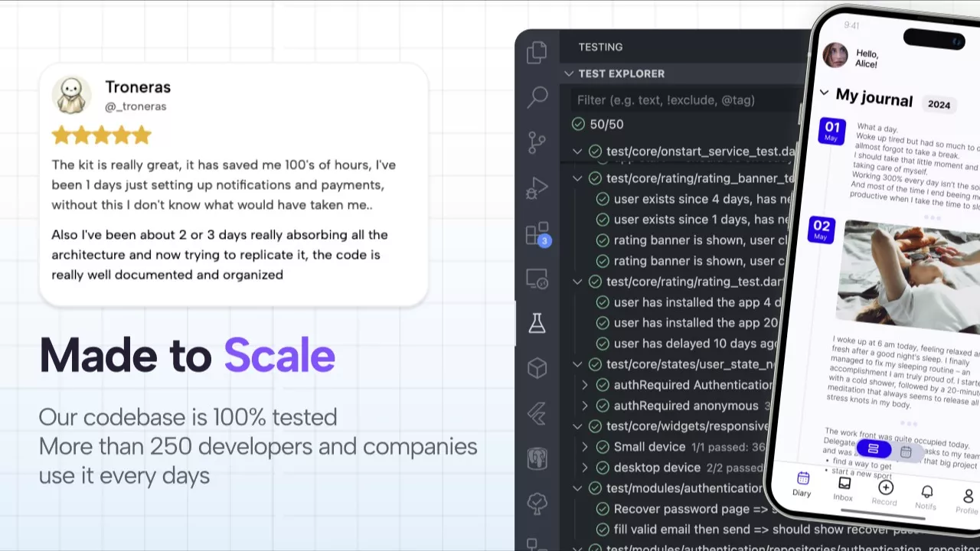Screen dimensions: 980x551
Task: Click the test Filter input field
Action: (681, 100)
